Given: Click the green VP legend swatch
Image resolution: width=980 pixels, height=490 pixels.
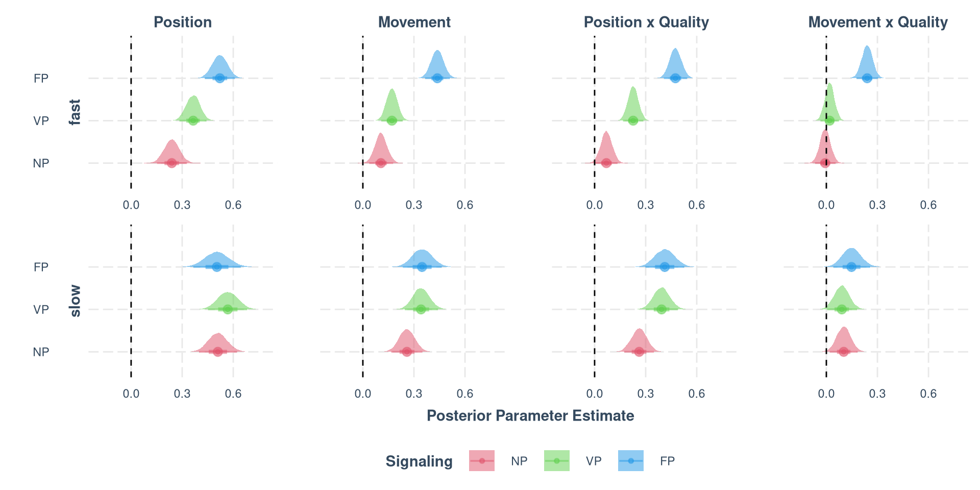Looking at the screenshot, I should [x=556, y=461].
